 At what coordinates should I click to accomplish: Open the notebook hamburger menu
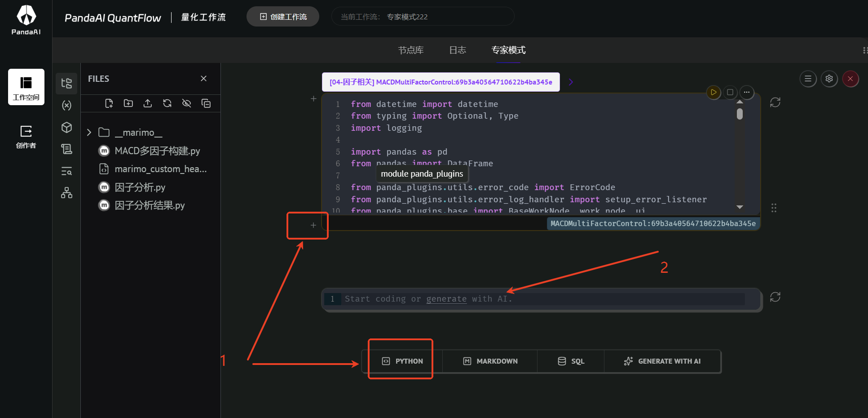tap(808, 79)
